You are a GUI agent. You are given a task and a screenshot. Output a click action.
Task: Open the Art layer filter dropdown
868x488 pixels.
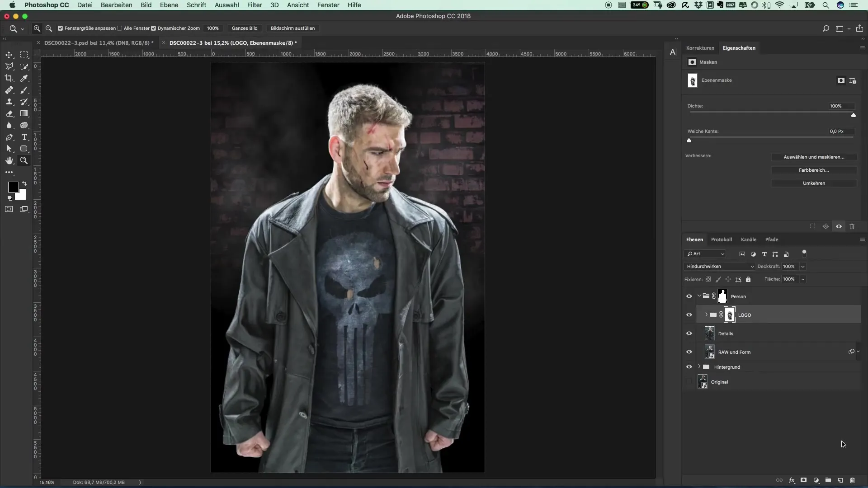(x=705, y=254)
